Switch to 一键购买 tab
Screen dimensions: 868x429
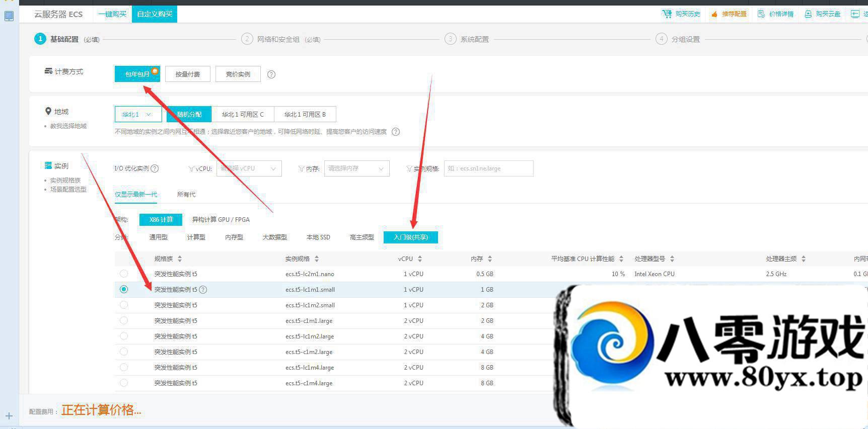pos(112,14)
